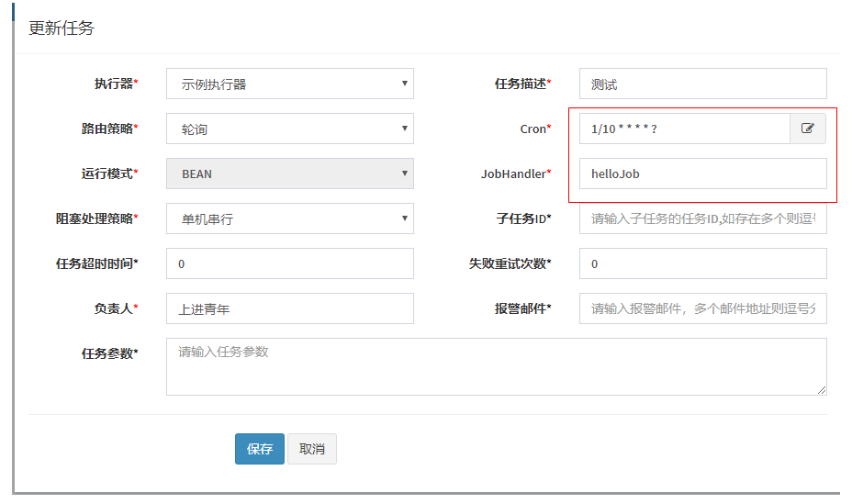The height and width of the screenshot is (504, 852).
Task: Click the JobHandler label
Action: (x=516, y=174)
